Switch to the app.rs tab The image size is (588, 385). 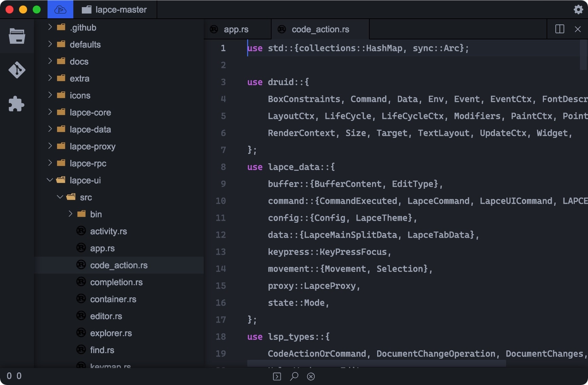(x=236, y=30)
